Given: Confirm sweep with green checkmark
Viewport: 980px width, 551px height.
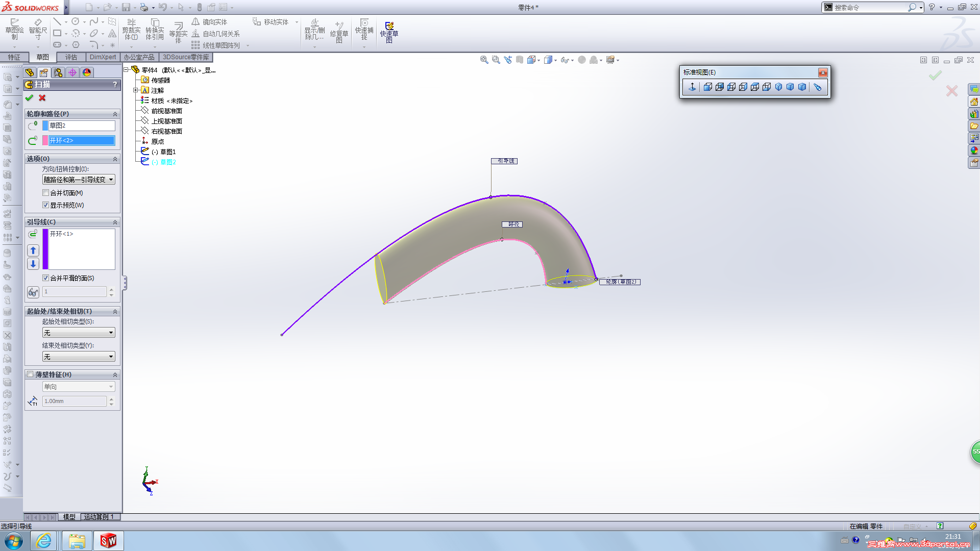Looking at the screenshot, I should (29, 98).
